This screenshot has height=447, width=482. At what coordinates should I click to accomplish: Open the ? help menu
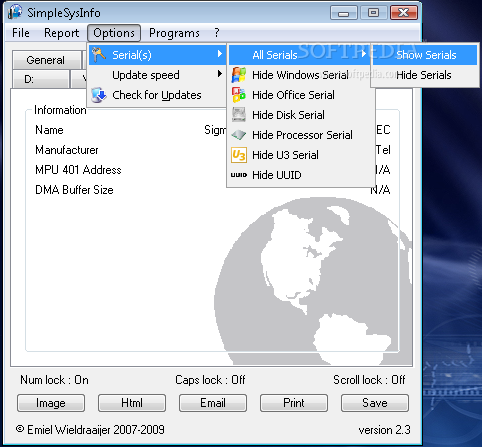pyautogui.click(x=217, y=33)
